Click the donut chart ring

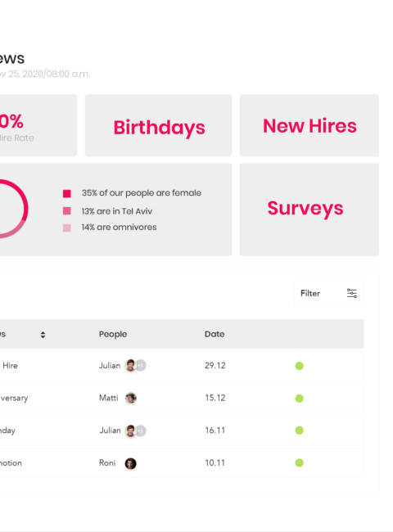pyautogui.click(x=14, y=209)
